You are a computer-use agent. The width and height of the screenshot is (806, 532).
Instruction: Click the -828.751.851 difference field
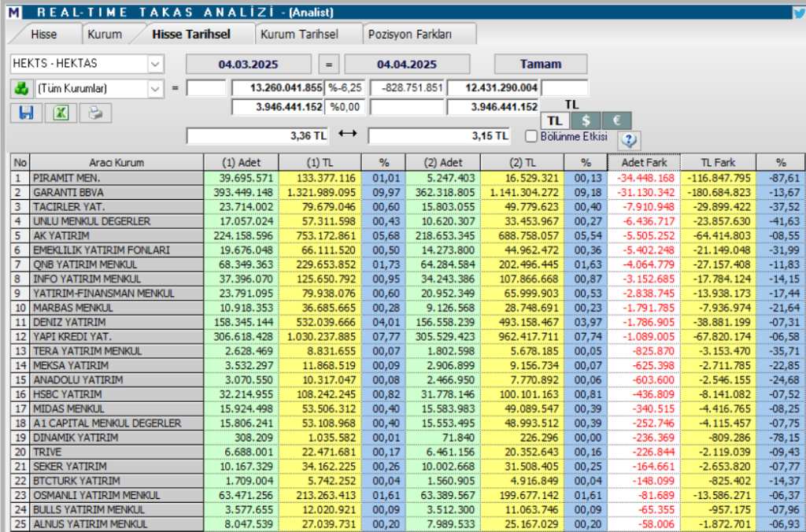407,88
